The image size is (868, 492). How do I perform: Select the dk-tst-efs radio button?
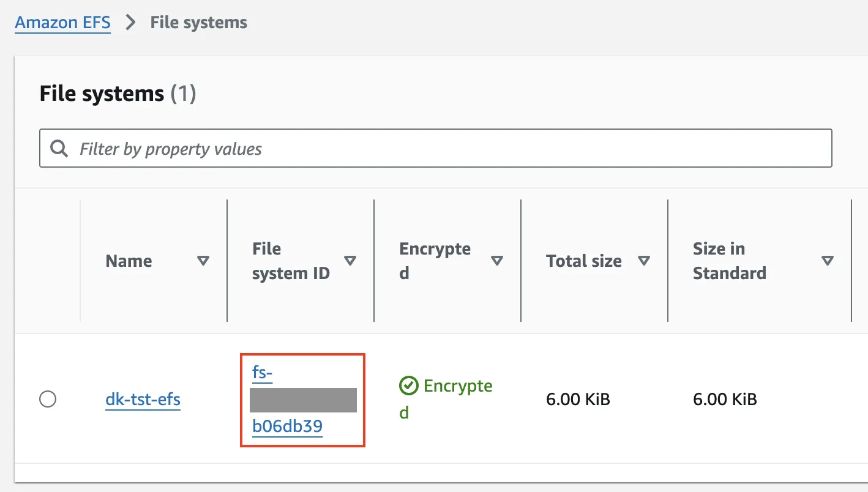(48, 400)
